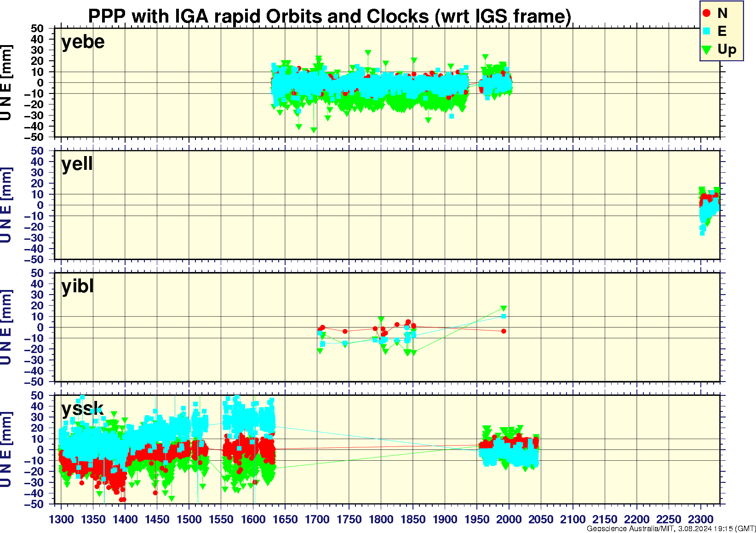
Task: Click the 0 y-tick label in yebe panel
Action: [x=41, y=83]
